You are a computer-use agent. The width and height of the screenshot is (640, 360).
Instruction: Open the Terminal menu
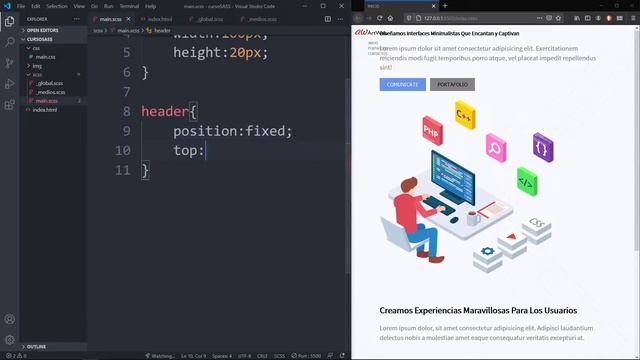(129, 6)
